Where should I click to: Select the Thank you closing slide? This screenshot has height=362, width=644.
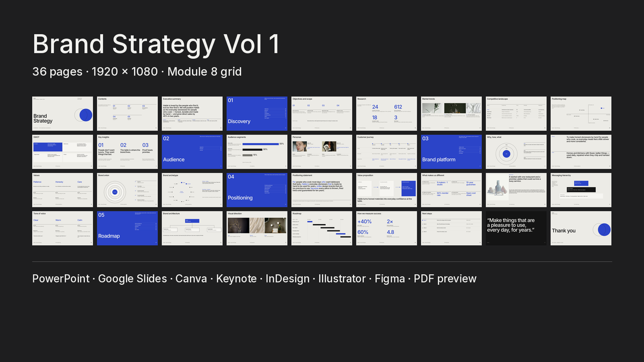point(581,228)
